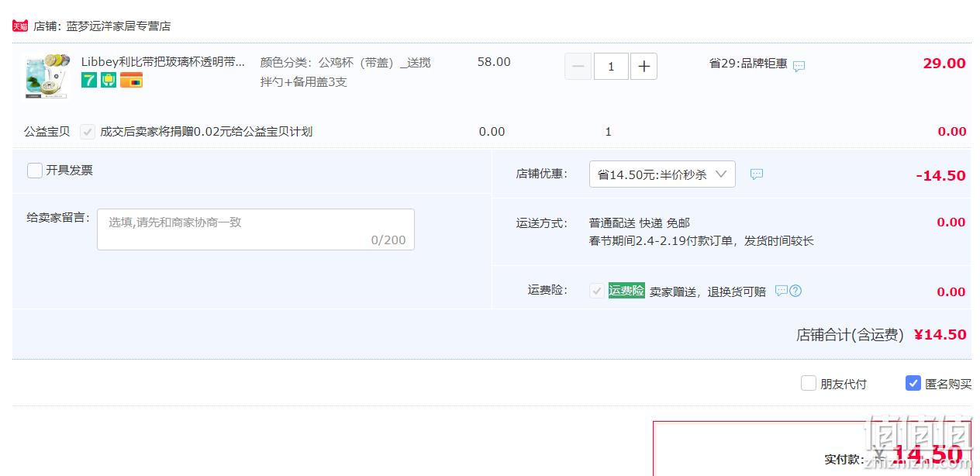Click the chat bubble icon after 退换货可赔
The width and height of the screenshot is (980, 476).
(782, 291)
